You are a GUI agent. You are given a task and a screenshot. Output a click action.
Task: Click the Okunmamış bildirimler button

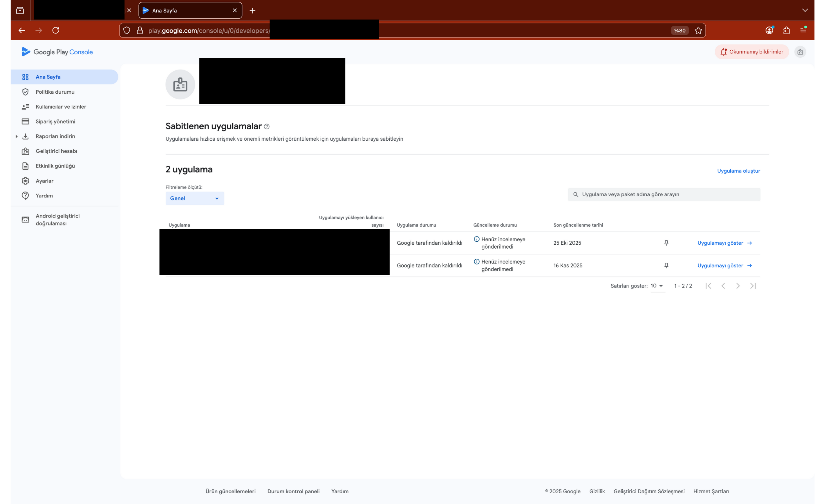pyautogui.click(x=752, y=52)
